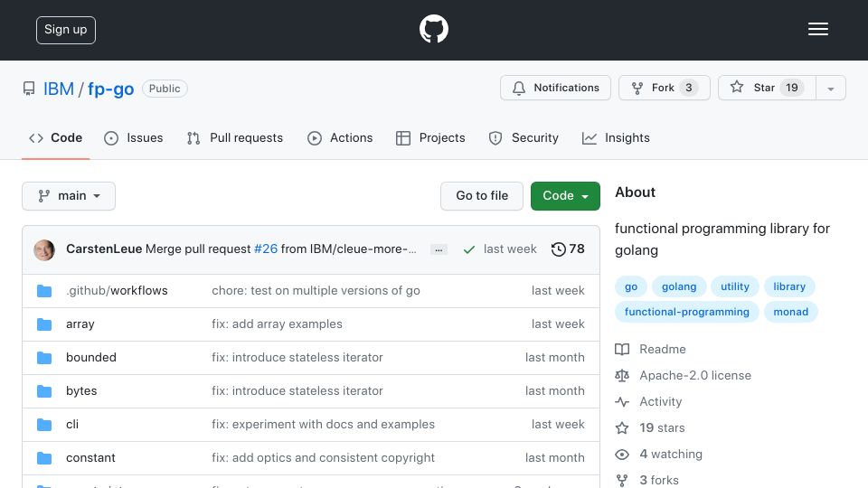The image size is (868, 488).
Task: Click the license scale icon
Action: tap(622, 376)
